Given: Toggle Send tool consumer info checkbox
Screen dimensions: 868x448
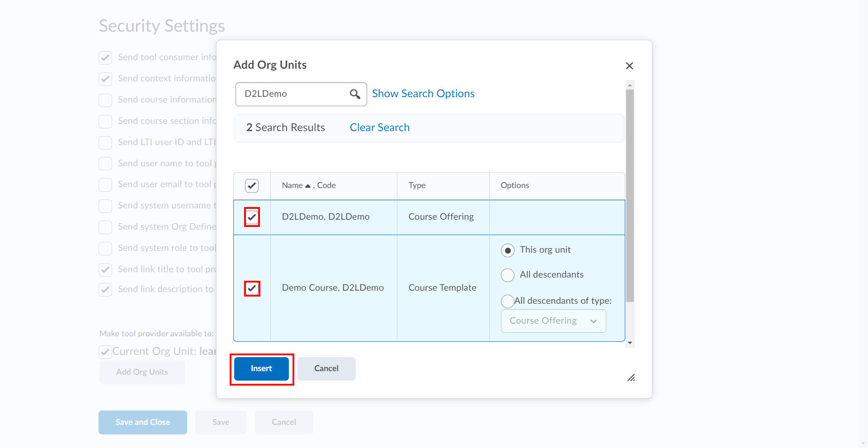Looking at the screenshot, I should [x=105, y=58].
